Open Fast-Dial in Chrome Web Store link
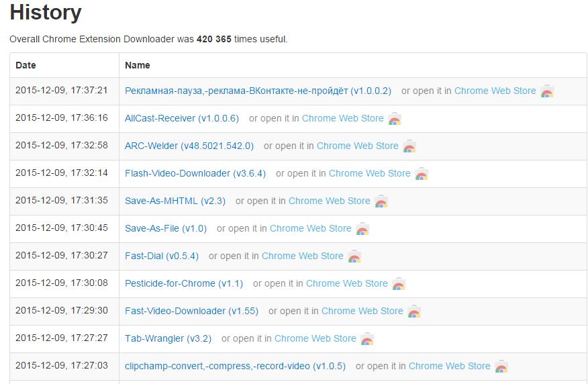The width and height of the screenshot is (588, 384). pyautogui.click(x=302, y=256)
